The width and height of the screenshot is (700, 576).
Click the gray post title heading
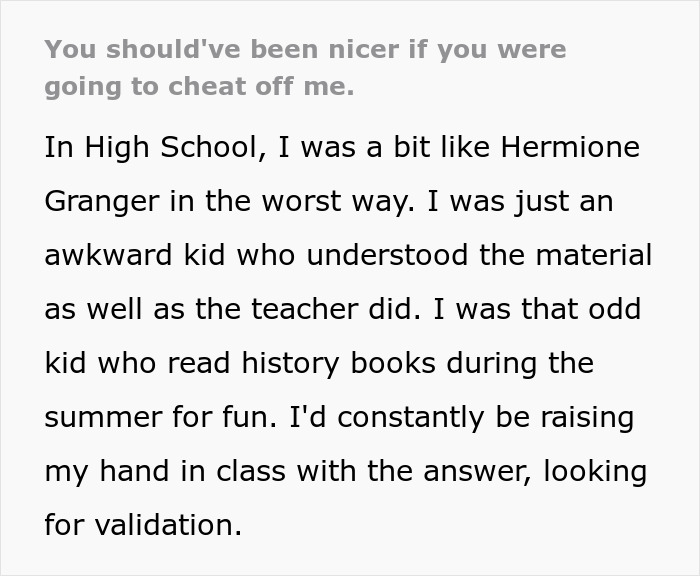[305, 67]
